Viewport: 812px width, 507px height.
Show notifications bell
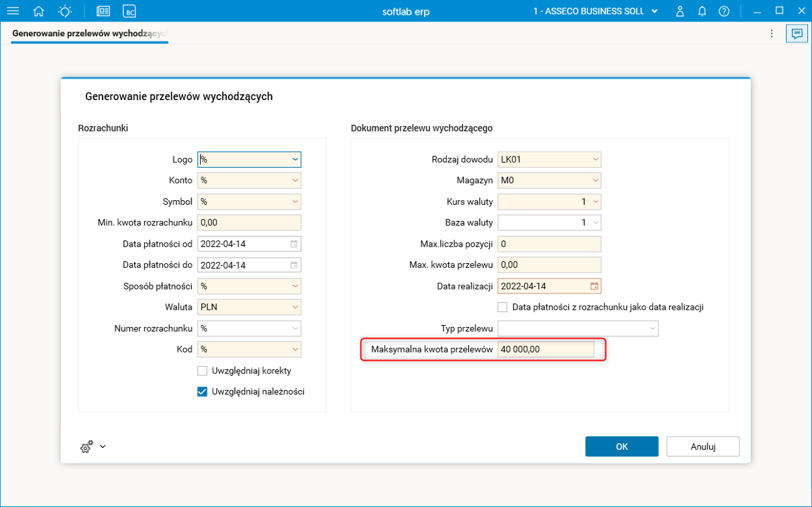pos(702,11)
